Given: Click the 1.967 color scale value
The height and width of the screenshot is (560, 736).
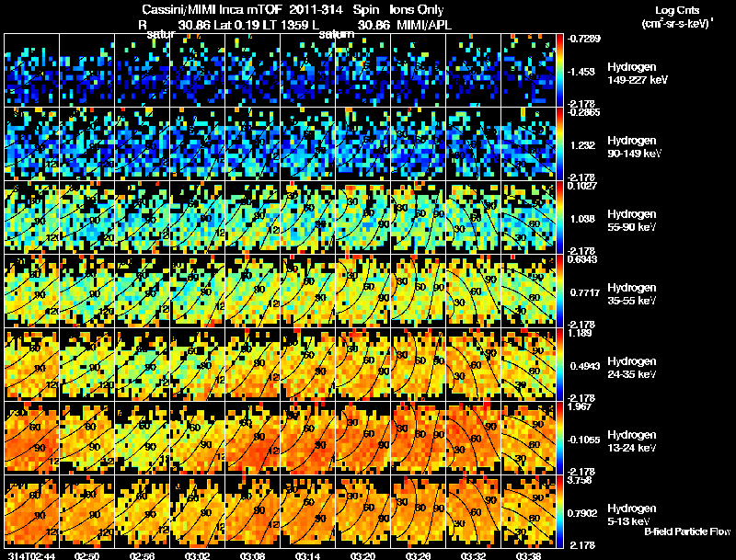Looking at the screenshot, I should click(x=581, y=406).
